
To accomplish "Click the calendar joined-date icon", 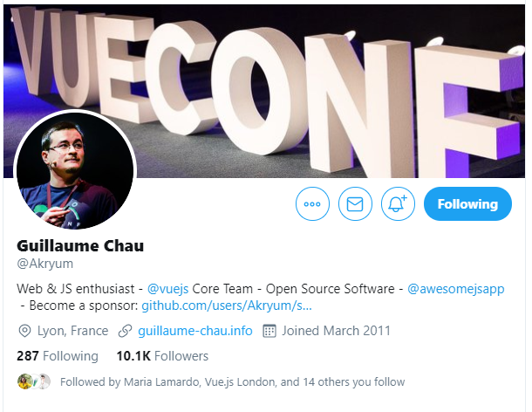I will click(269, 331).
